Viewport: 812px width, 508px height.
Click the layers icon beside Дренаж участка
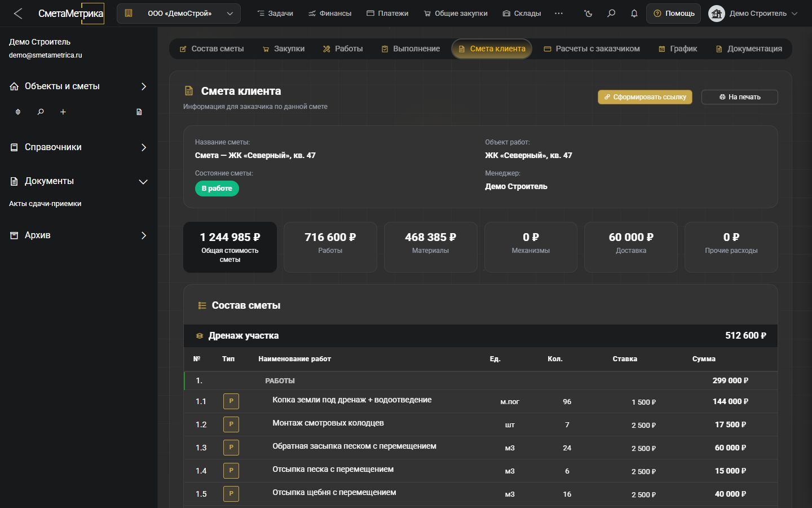(x=199, y=336)
